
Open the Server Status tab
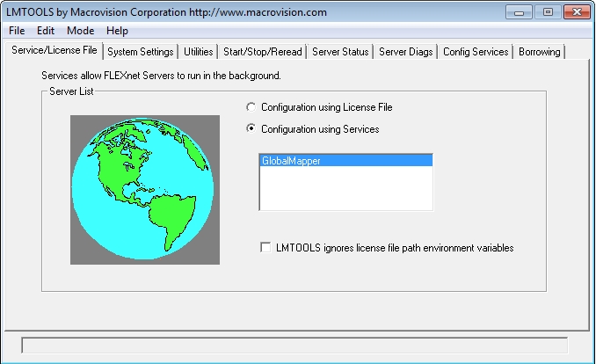pyautogui.click(x=339, y=52)
